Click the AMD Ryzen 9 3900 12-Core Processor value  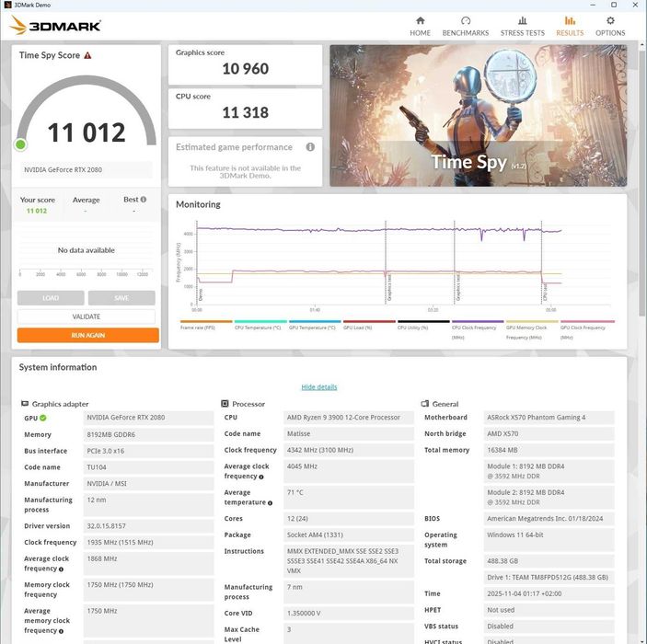pyautogui.click(x=349, y=418)
